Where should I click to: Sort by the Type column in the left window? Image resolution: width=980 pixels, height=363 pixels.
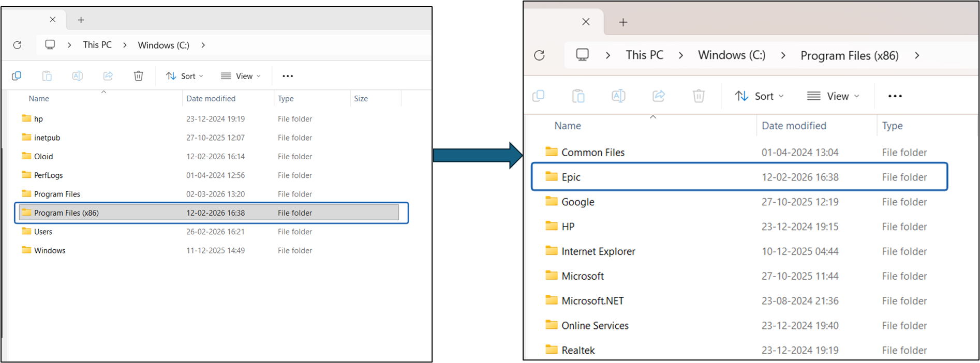[286, 98]
